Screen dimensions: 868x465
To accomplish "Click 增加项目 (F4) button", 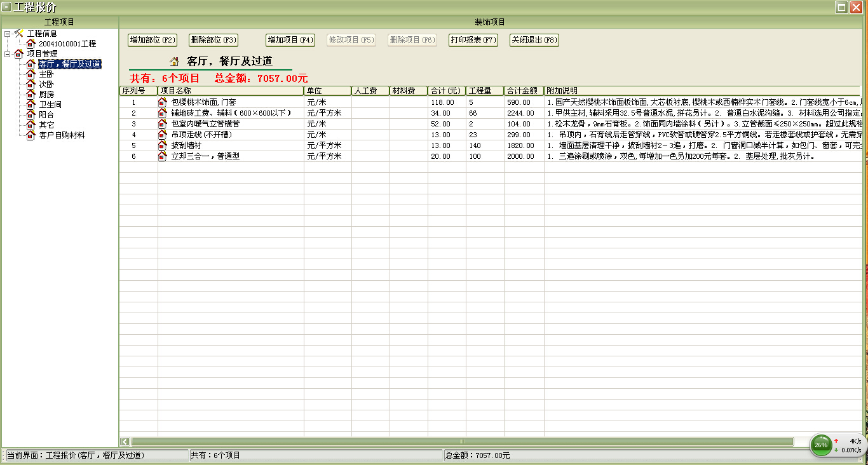I will tap(290, 40).
